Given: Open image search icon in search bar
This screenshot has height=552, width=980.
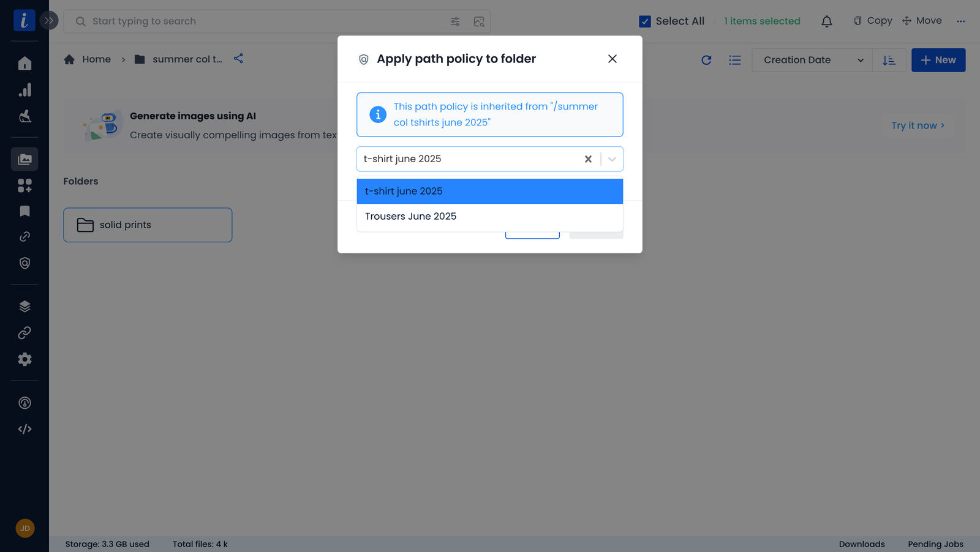Looking at the screenshot, I should (479, 21).
